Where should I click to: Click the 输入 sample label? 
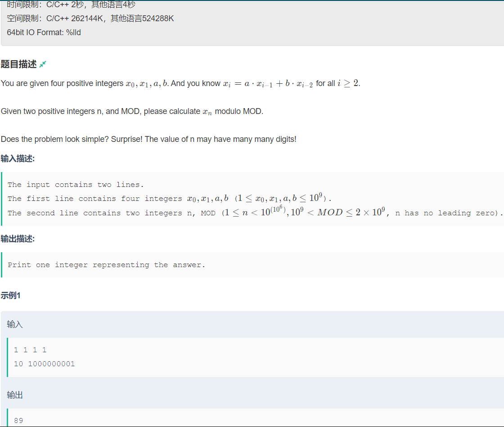pyautogui.click(x=15, y=324)
